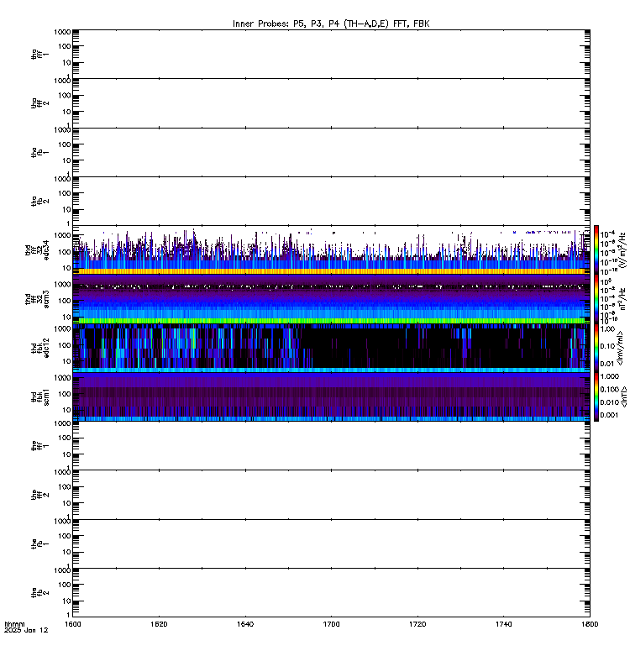
Task: Select the 'tha fff 1' panel label
Action: point(39,54)
